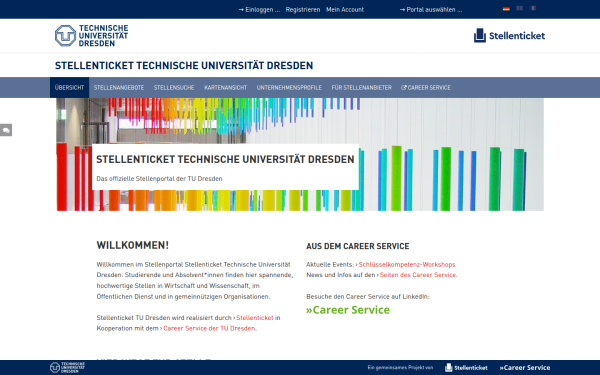The width and height of the screenshot is (600, 375).
Task: Click 'Ein gemeinsames Projekt von' footer text
Action: (x=400, y=367)
